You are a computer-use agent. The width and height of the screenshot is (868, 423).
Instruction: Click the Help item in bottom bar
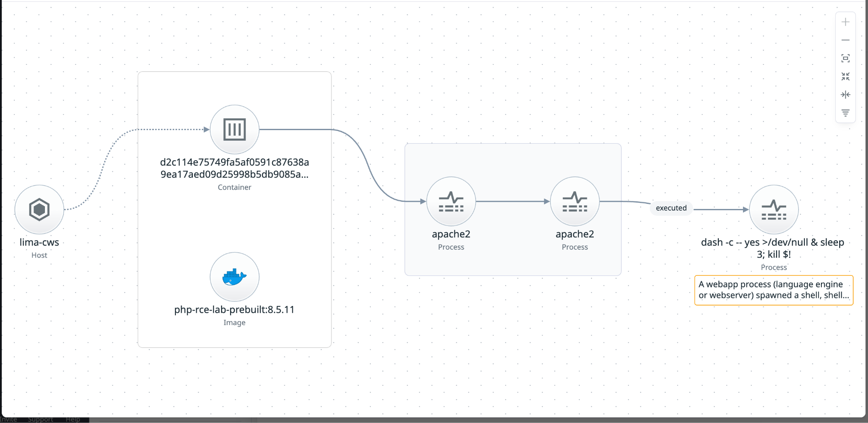pos(73,420)
